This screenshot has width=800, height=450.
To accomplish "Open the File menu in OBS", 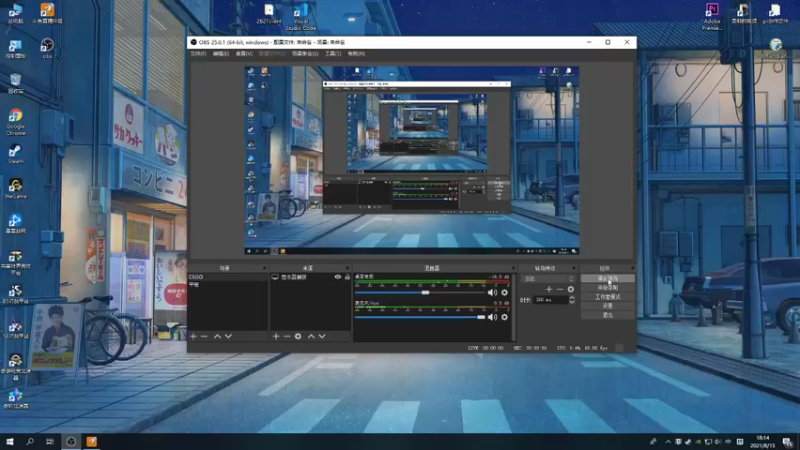I will pos(198,54).
